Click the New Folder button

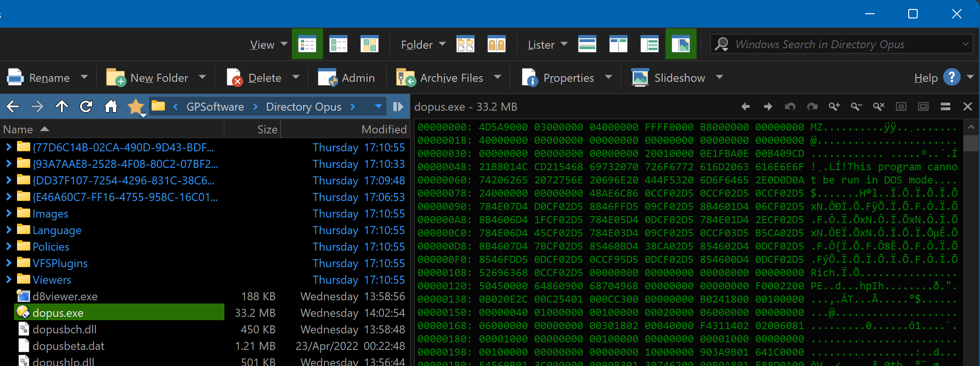pyautogui.click(x=147, y=78)
